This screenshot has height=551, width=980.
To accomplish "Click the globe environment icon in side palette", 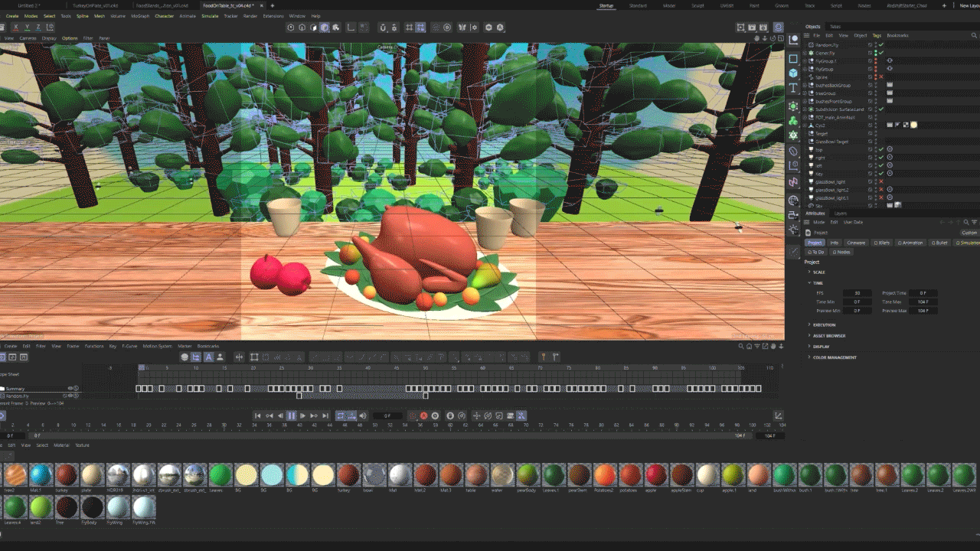I will pyautogui.click(x=793, y=201).
